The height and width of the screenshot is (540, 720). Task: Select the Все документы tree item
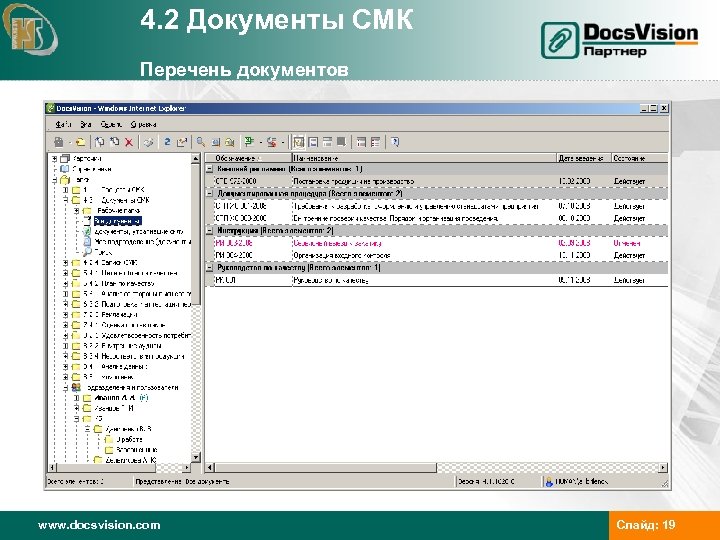[118, 221]
